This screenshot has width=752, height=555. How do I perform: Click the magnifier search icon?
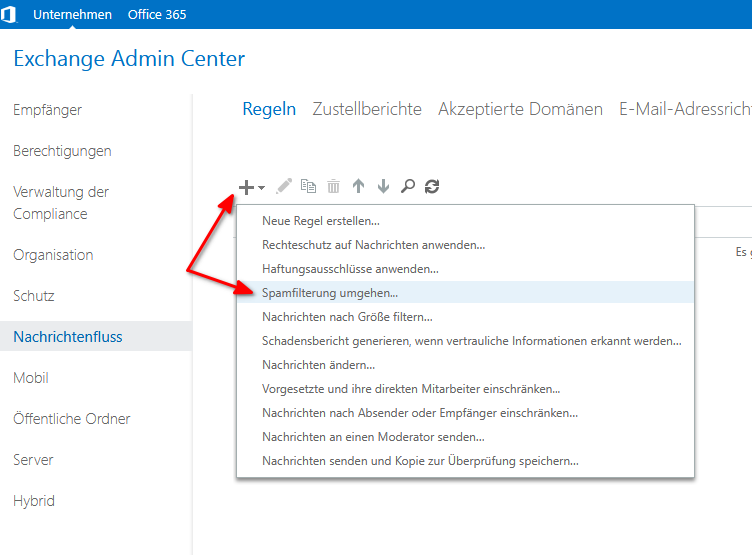[x=407, y=187]
